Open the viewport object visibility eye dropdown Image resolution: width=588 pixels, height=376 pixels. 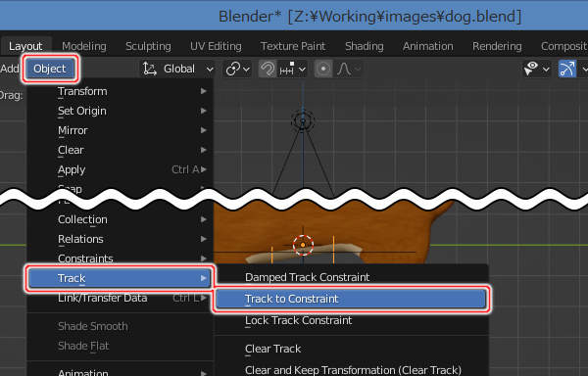536,69
